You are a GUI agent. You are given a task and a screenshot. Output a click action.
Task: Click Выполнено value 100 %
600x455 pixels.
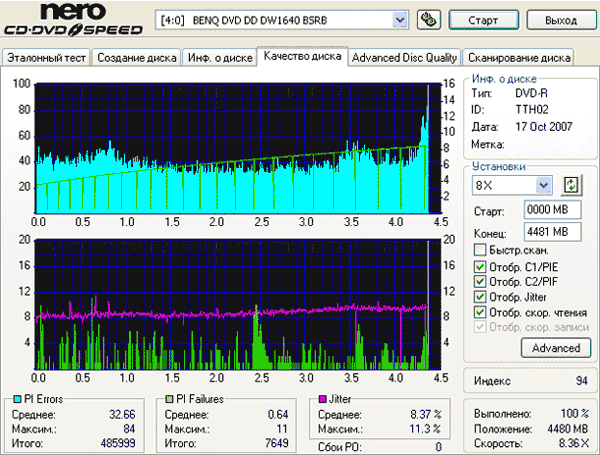point(574,414)
